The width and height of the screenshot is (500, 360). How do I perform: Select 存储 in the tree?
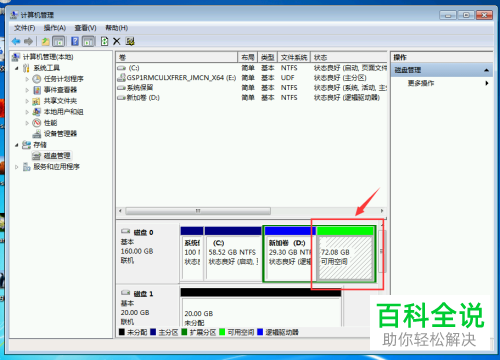point(40,145)
